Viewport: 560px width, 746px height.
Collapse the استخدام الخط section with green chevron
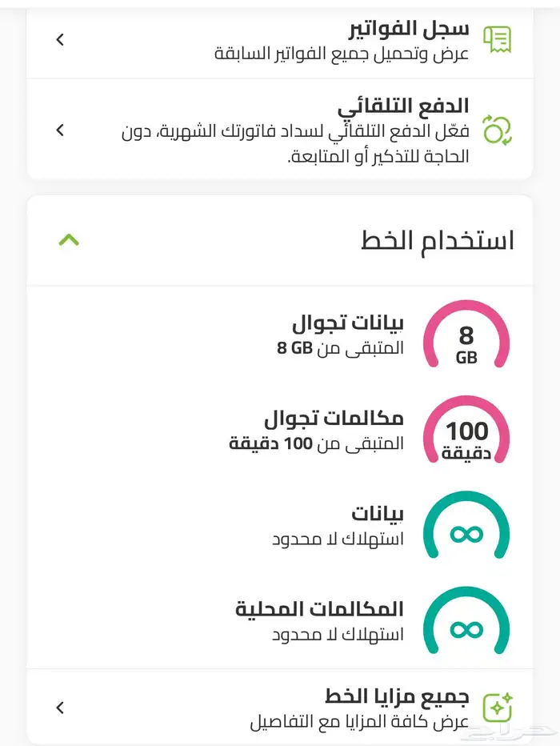click(x=70, y=240)
